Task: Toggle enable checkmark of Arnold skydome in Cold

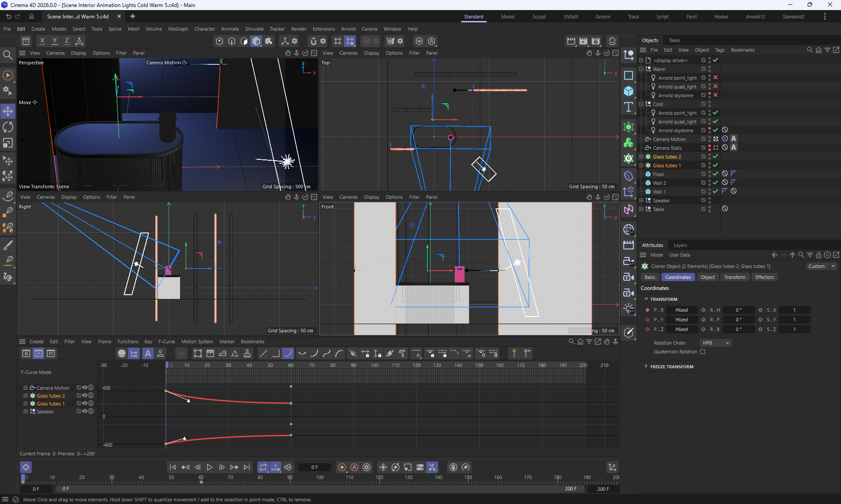Action: (x=715, y=130)
